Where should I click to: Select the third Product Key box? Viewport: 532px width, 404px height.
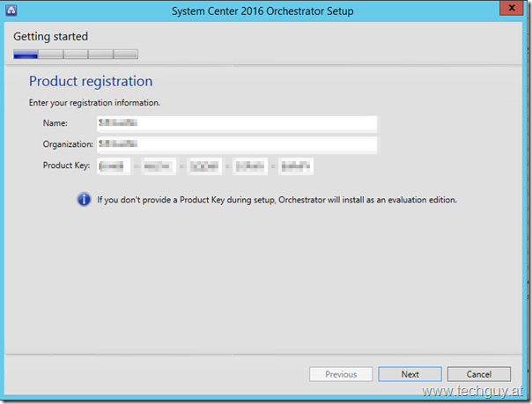tap(204, 166)
